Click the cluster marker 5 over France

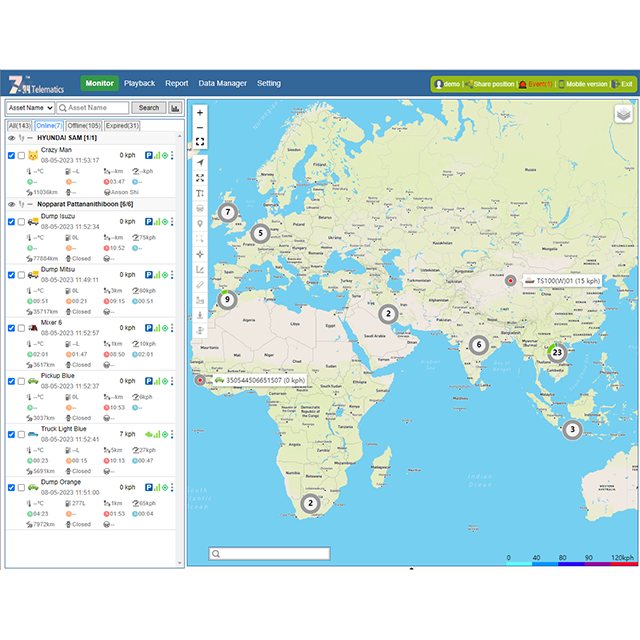pyautogui.click(x=260, y=233)
